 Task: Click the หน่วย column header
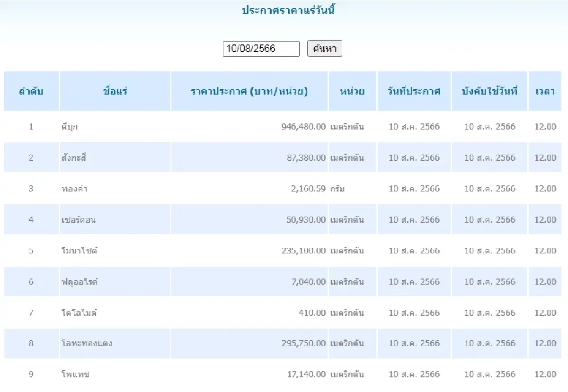(353, 91)
